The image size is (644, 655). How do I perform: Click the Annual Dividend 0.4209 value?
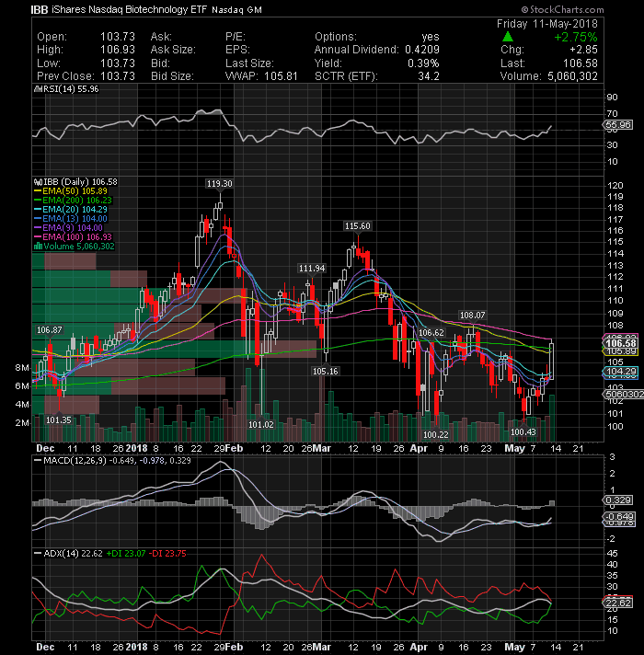(x=422, y=50)
